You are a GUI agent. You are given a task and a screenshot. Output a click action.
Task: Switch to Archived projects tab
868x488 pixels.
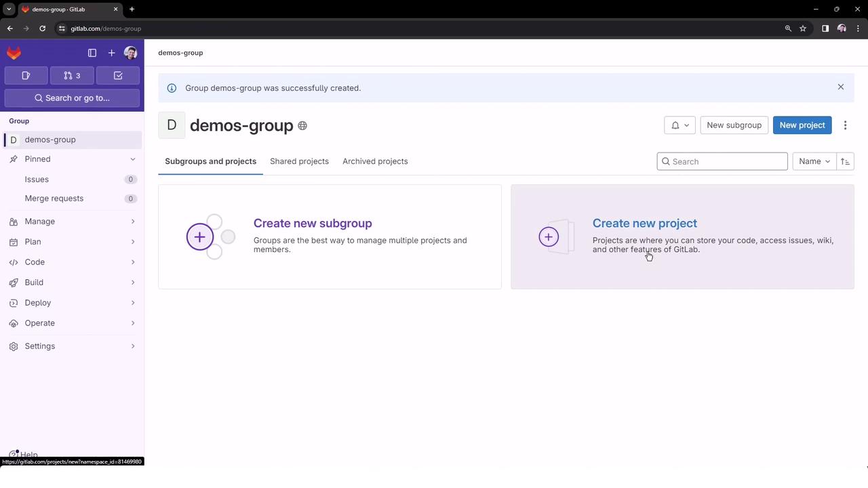click(x=375, y=161)
